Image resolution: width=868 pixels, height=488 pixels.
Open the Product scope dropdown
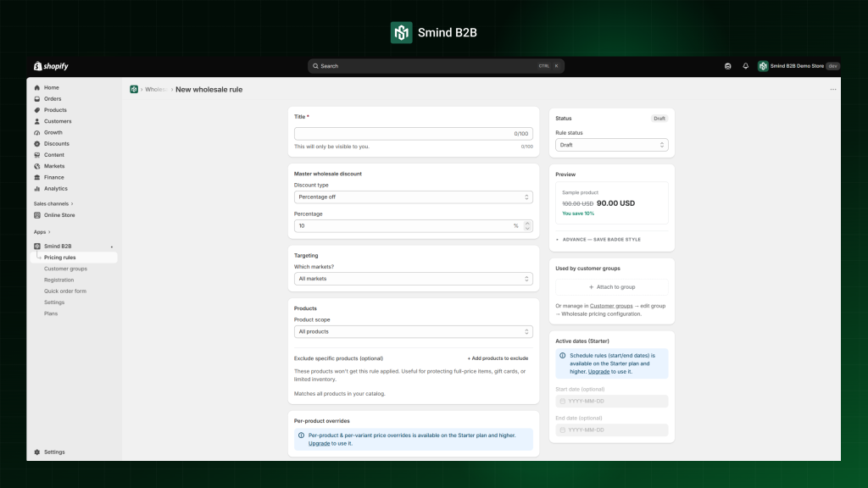pyautogui.click(x=413, y=332)
